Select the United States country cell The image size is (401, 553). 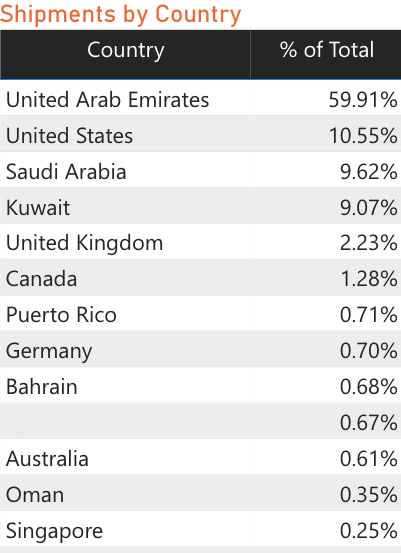(x=125, y=135)
